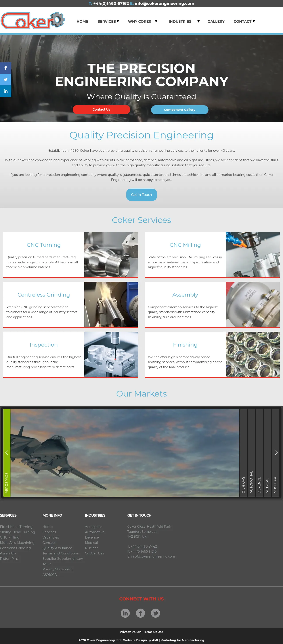283x644 pixels.
Task: Open the footer Facebook circle icon
Action: coord(140,613)
